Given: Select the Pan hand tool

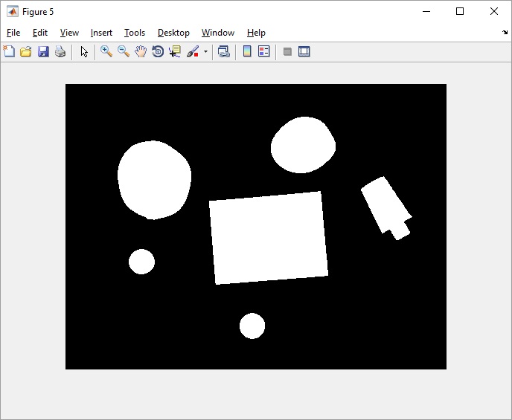Looking at the screenshot, I should pyautogui.click(x=141, y=52).
